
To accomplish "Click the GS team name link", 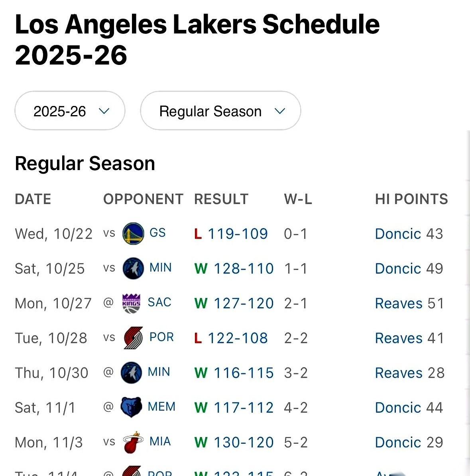I will [157, 233].
